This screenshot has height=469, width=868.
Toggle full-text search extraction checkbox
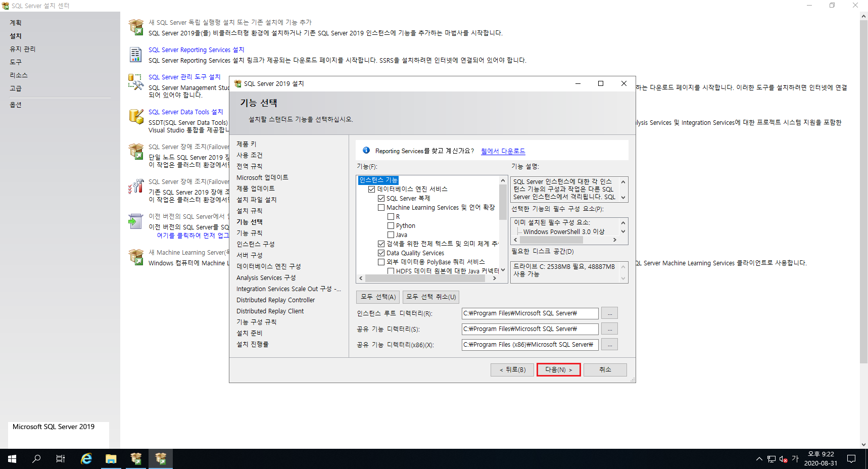point(381,244)
